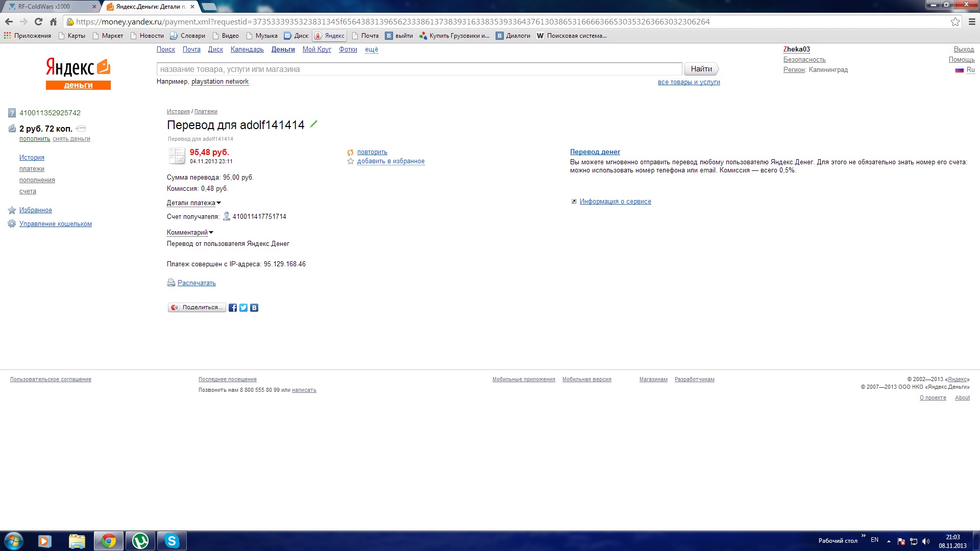Open a new browser tab
Viewport: 980px width, 551px height.
click(209, 7)
